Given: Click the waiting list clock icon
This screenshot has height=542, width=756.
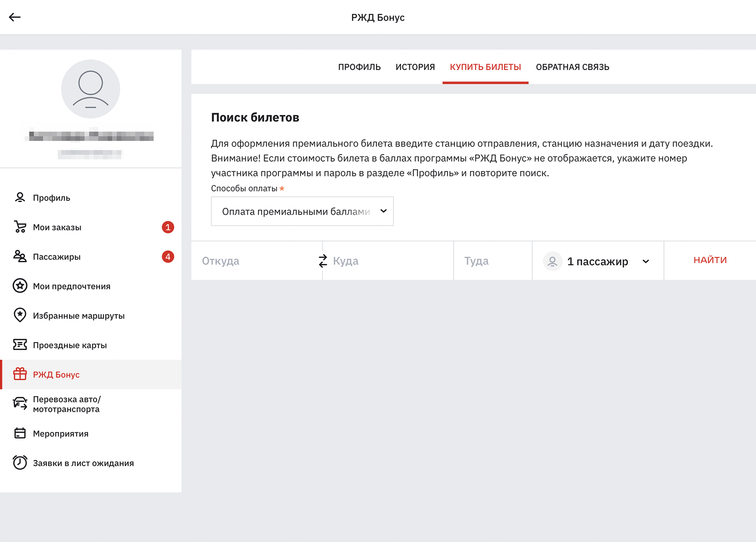Looking at the screenshot, I should click(20, 462).
